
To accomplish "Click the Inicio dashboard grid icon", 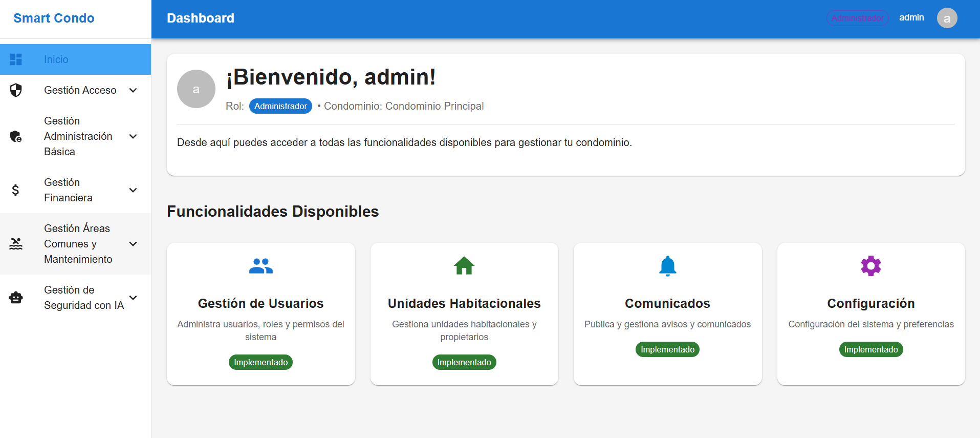I will click(x=16, y=59).
